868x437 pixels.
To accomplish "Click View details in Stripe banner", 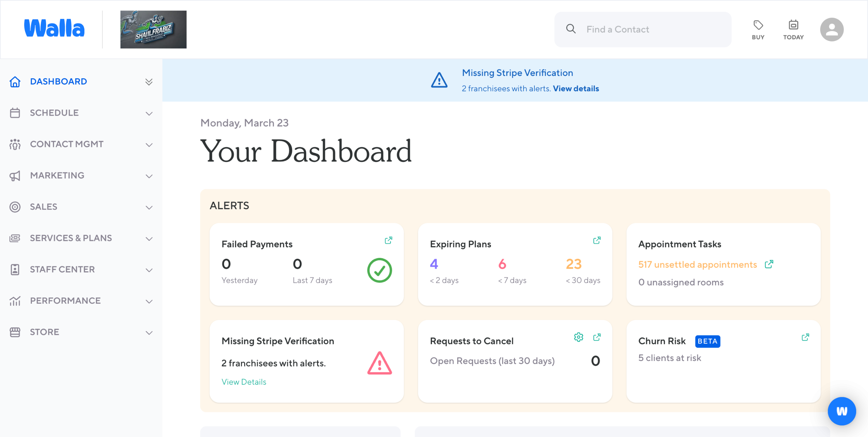I will tap(576, 89).
